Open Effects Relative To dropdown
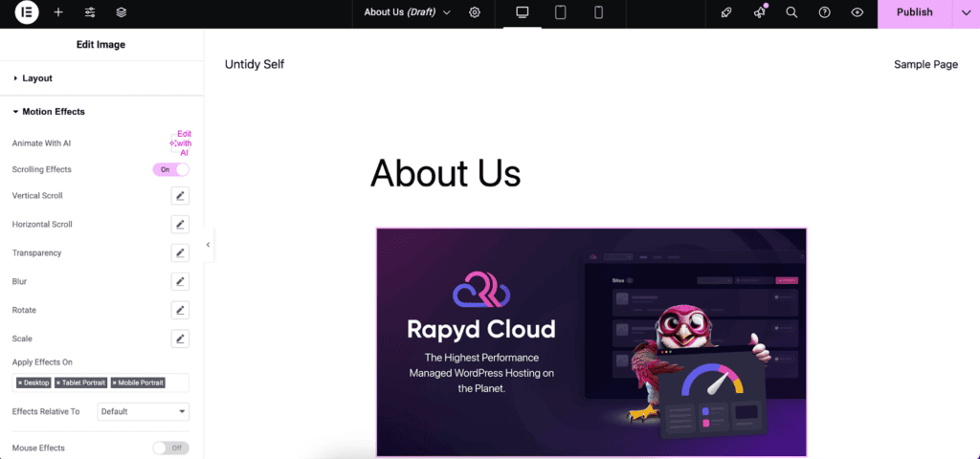980x459 pixels. [x=144, y=411]
